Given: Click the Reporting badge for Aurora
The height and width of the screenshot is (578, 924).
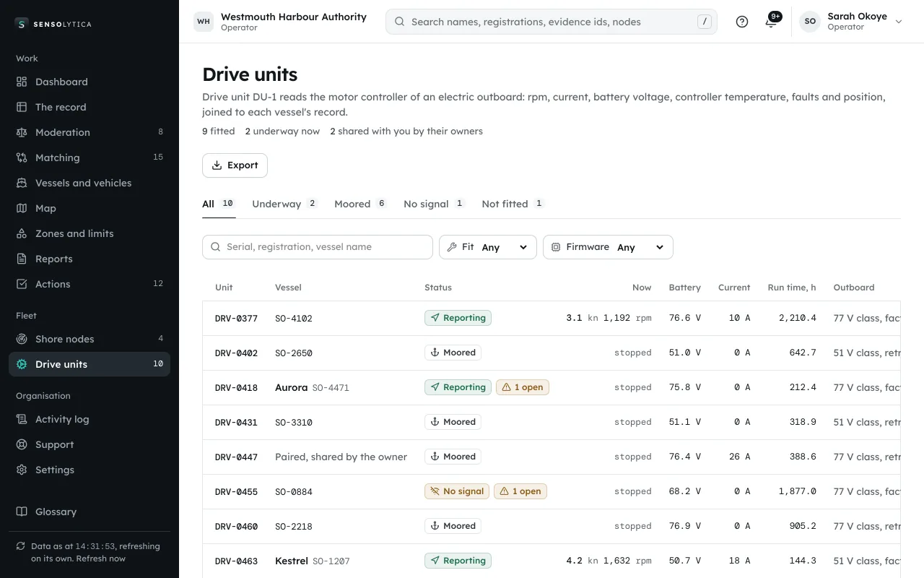Looking at the screenshot, I should click(x=458, y=387).
